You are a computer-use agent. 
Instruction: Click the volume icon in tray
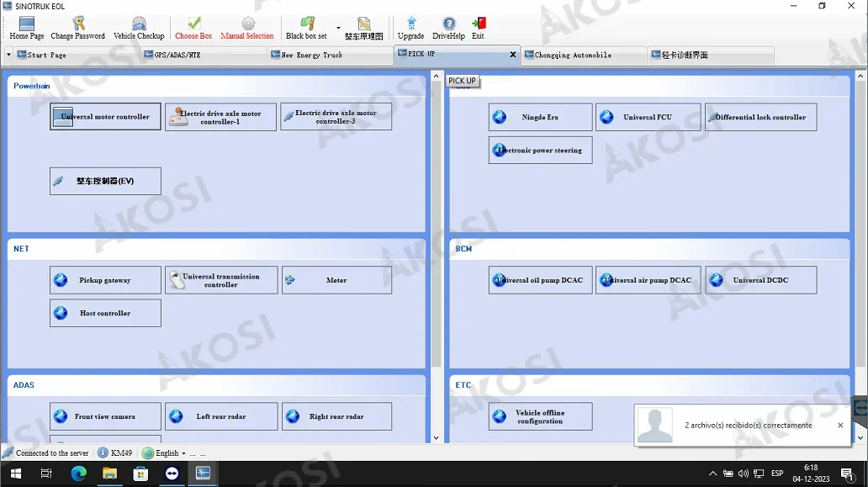coord(744,474)
